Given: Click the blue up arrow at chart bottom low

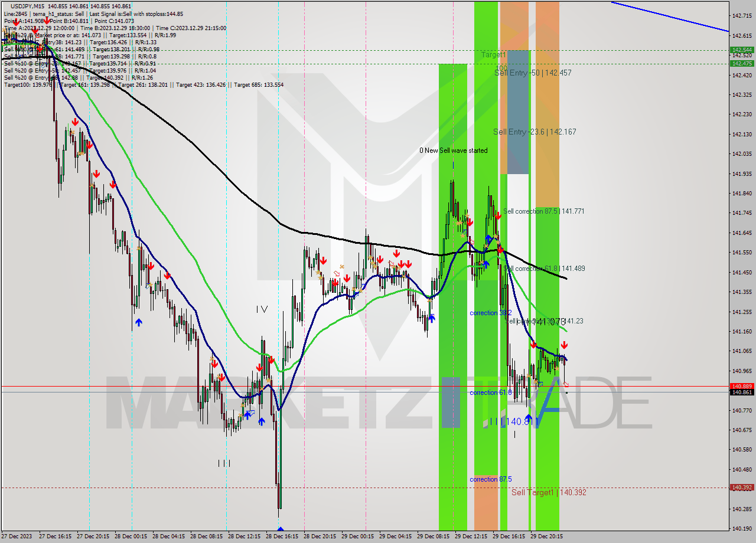Looking at the screenshot, I should point(280,529).
